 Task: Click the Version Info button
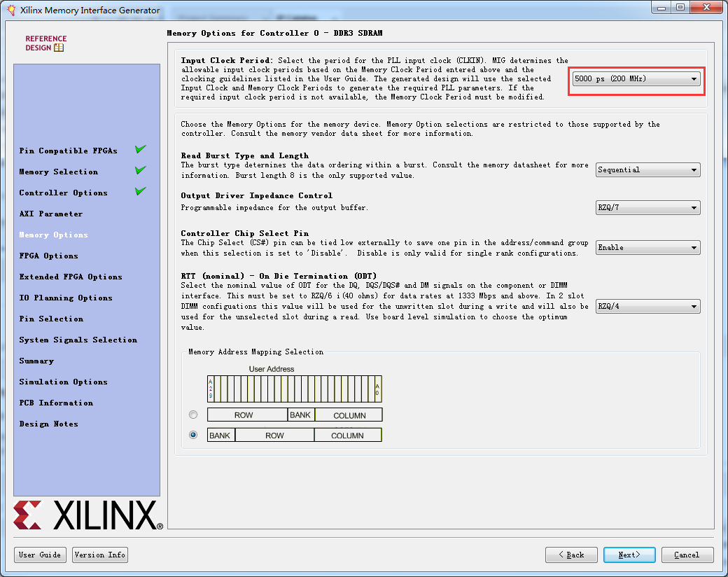coord(100,555)
